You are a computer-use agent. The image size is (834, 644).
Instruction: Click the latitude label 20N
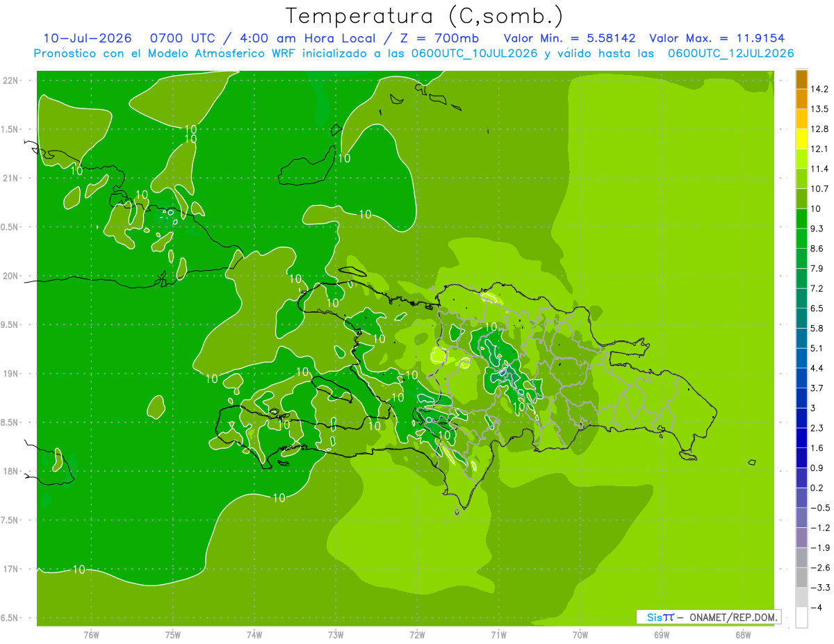pyautogui.click(x=11, y=276)
